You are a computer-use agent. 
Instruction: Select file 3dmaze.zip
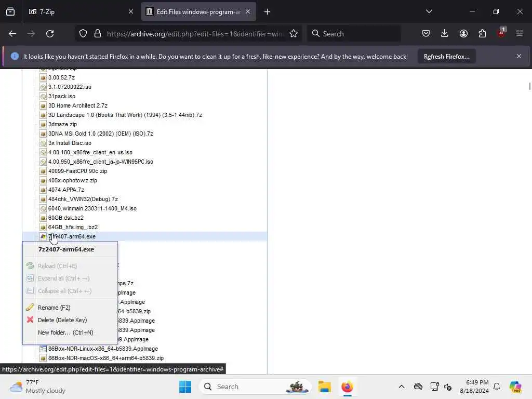(x=62, y=124)
